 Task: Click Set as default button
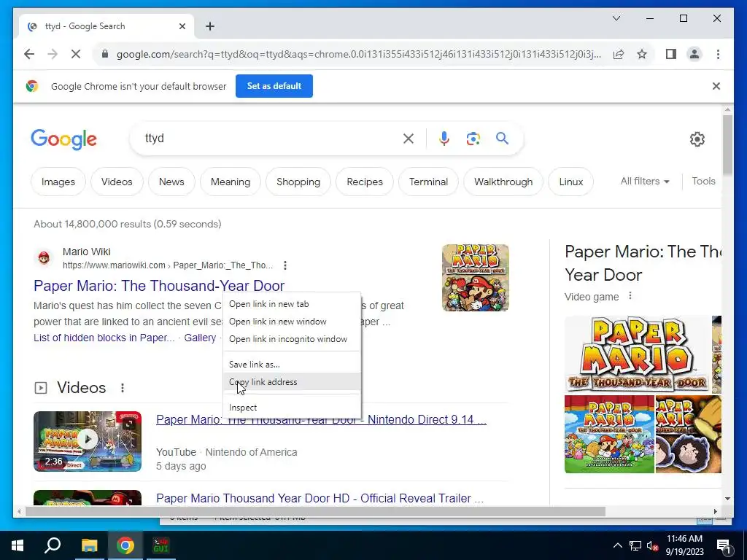coord(274,86)
